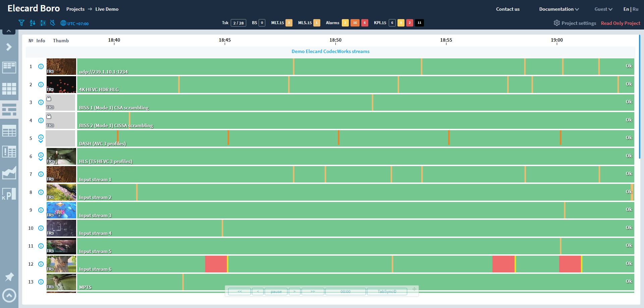The height and width of the screenshot is (308, 644).
Task: Open the Guest user dropdown
Action: [x=603, y=9]
